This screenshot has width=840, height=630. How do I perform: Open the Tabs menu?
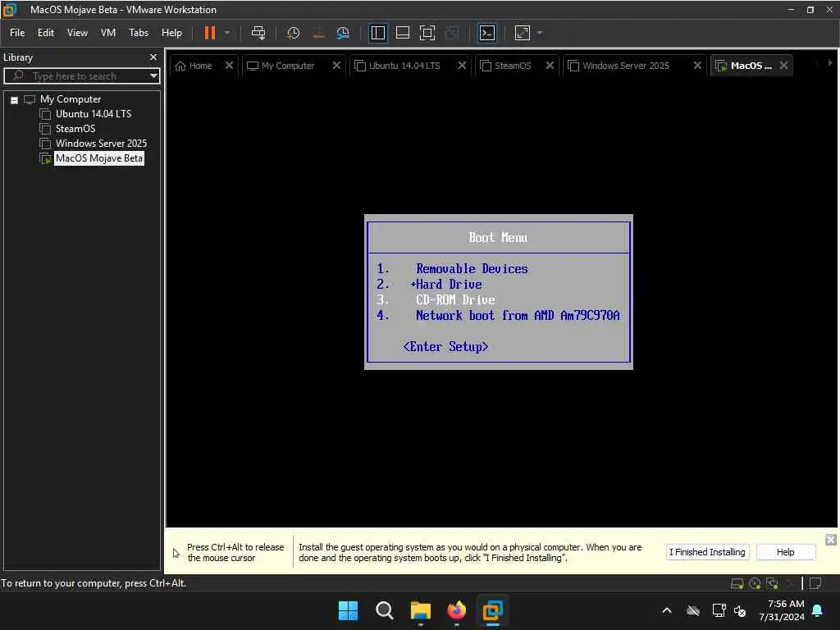[x=138, y=33]
